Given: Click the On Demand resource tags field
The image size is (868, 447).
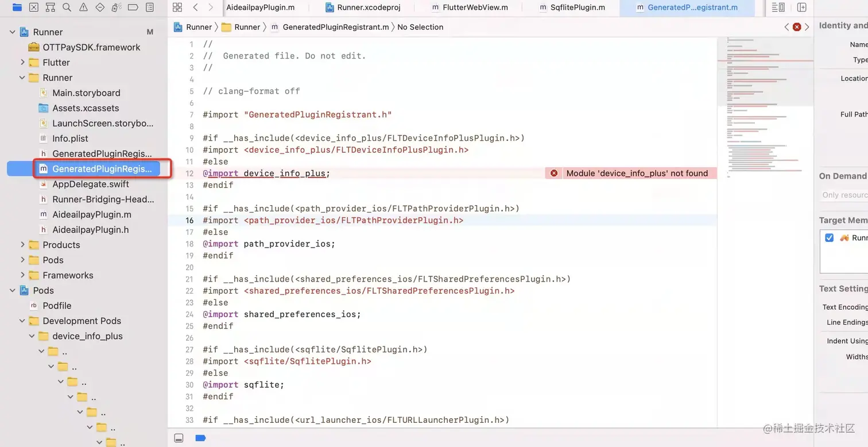Looking at the screenshot, I should pyautogui.click(x=844, y=195).
